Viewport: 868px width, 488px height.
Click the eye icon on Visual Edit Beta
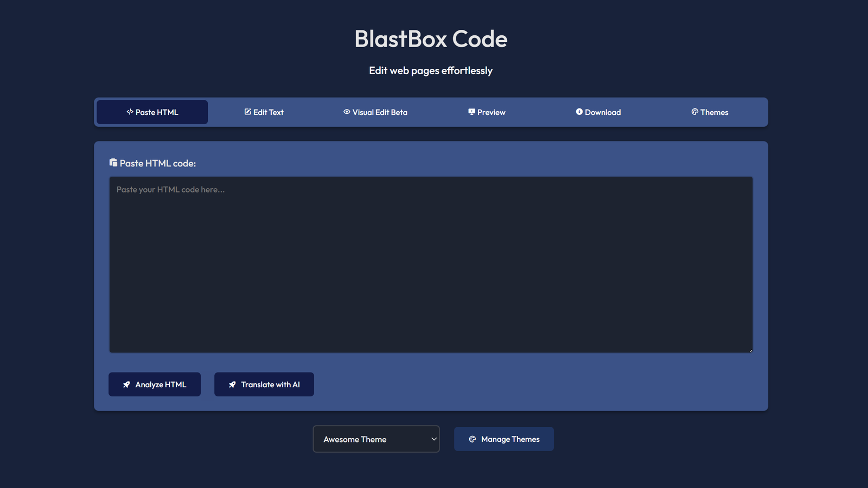tap(346, 112)
